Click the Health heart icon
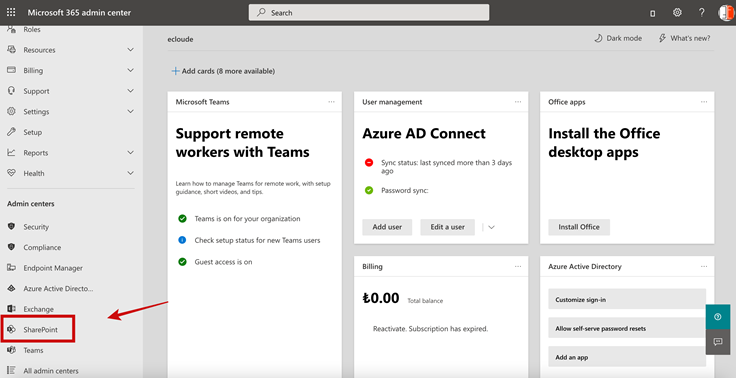The height and width of the screenshot is (378, 736). 11,173
